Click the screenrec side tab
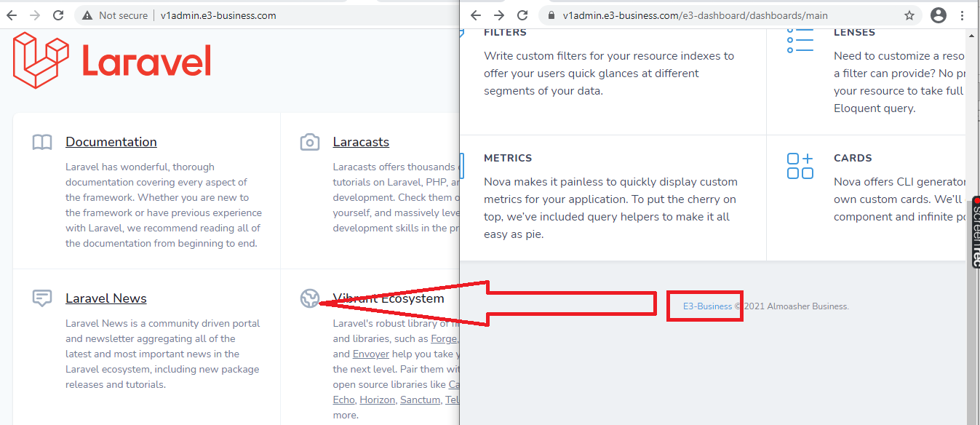Image resolution: width=980 pixels, height=425 pixels. 975,231
